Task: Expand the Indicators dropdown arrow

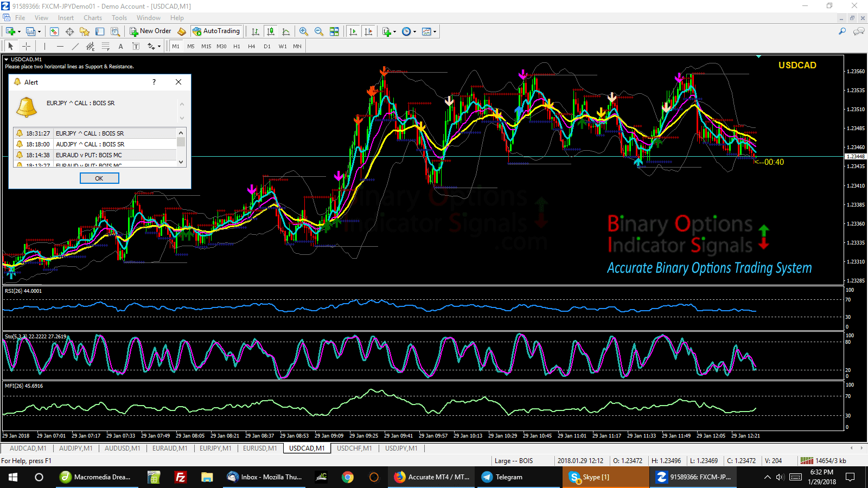Action: 394,31
